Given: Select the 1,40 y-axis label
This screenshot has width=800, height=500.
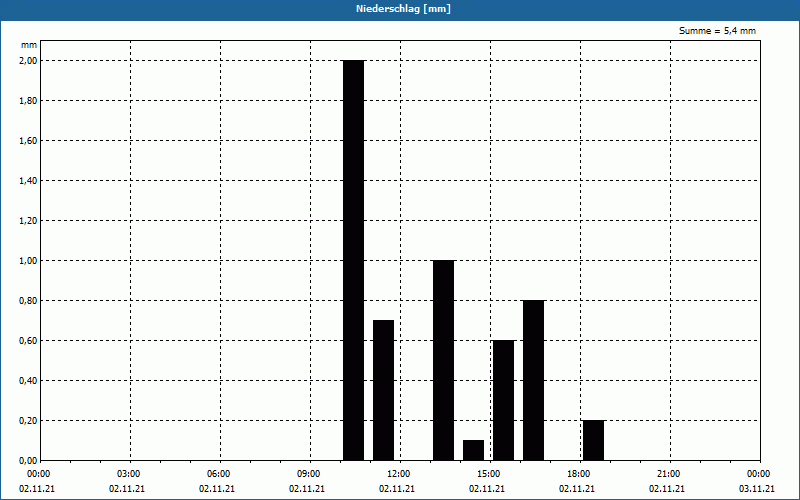Looking at the screenshot, I should [28, 181].
